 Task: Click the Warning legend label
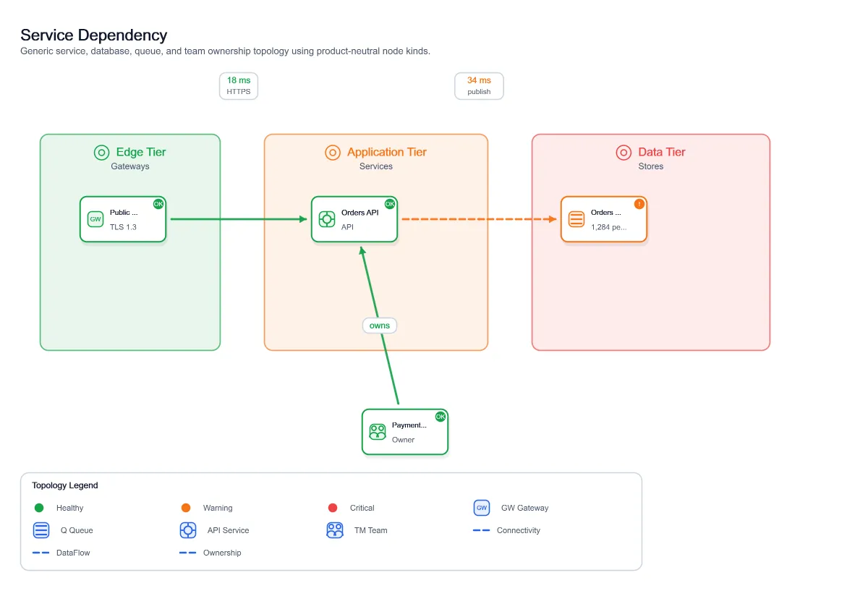coord(218,508)
